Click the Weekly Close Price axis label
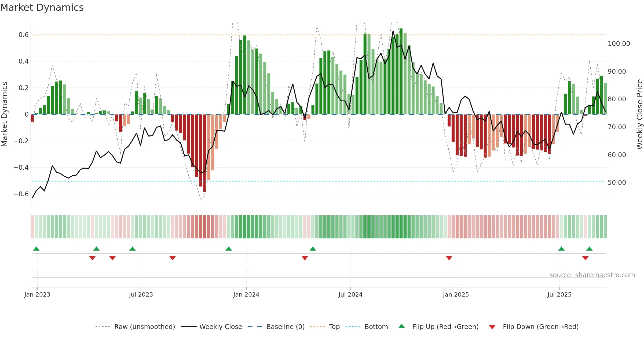The height and width of the screenshot is (362, 644). click(x=640, y=114)
